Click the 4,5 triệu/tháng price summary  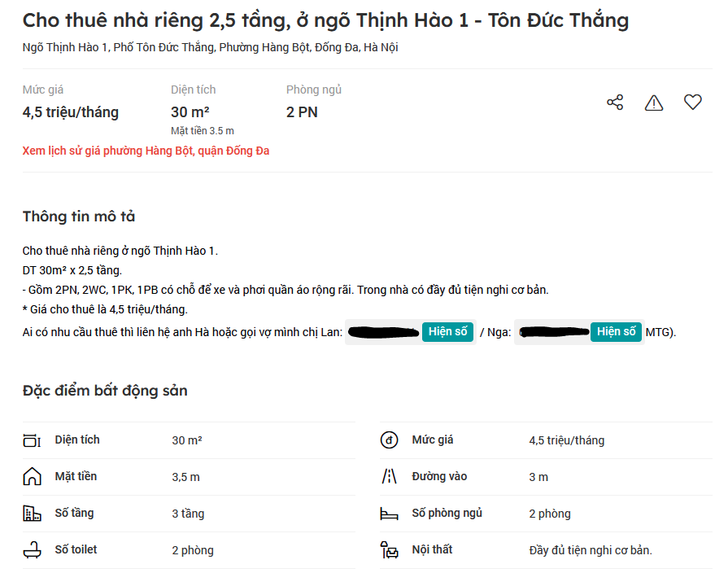(x=71, y=112)
